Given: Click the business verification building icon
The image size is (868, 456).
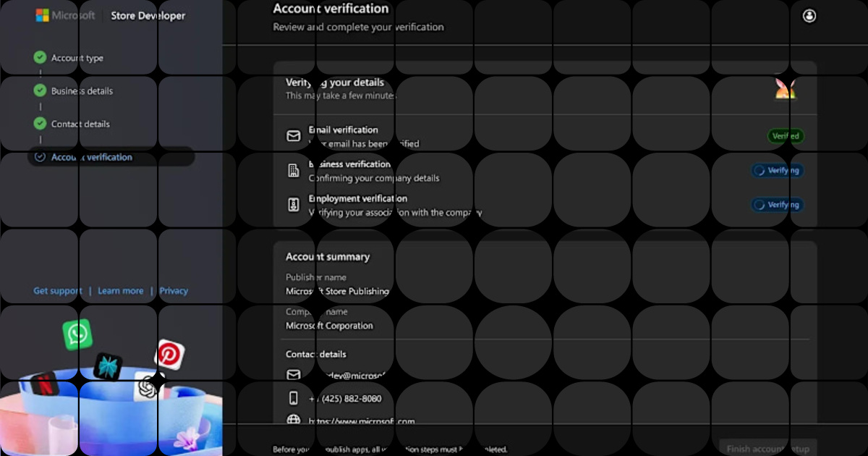Looking at the screenshot, I should pos(294,171).
